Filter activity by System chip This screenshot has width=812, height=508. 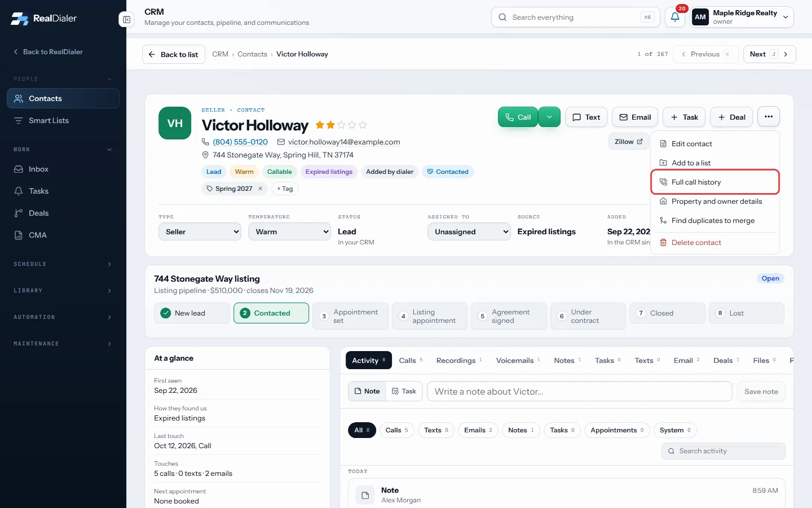pyautogui.click(x=675, y=430)
